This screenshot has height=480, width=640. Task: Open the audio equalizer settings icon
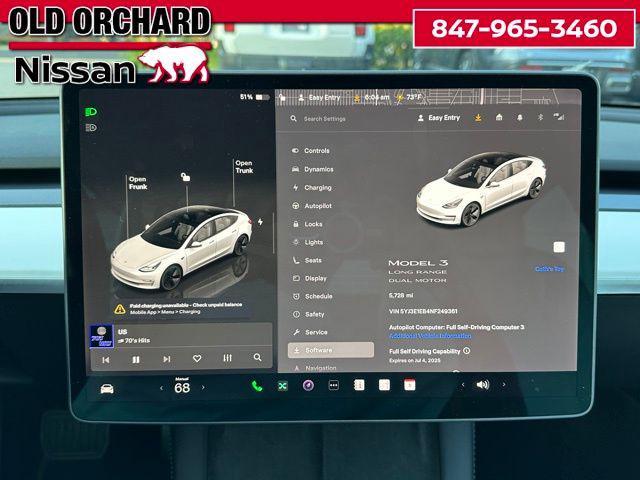pyautogui.click(x=227, y=358)
